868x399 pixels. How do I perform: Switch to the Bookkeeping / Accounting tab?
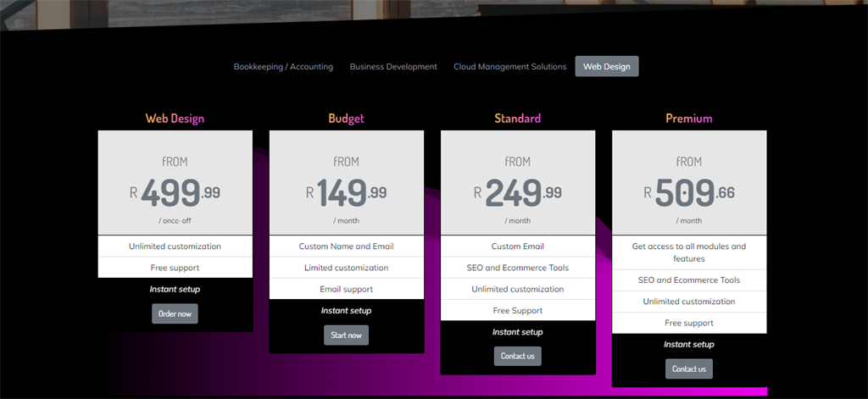[x=283, y=66]
